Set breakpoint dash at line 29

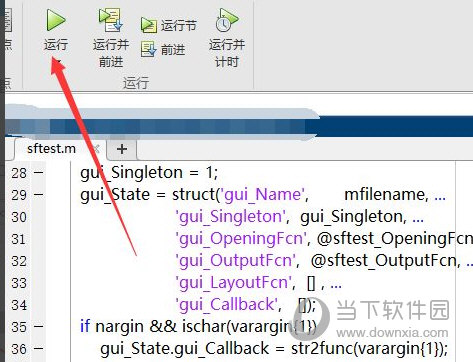39,195
